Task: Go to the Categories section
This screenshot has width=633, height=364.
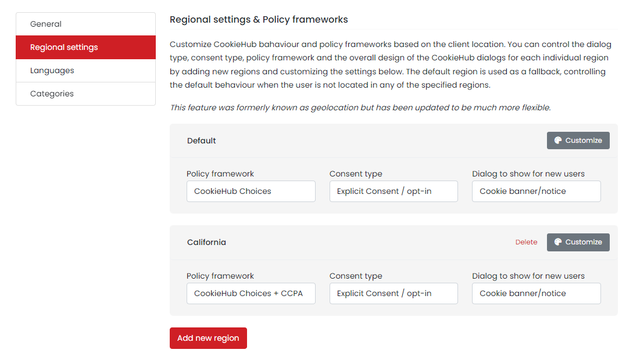Action: pos(85,93)
